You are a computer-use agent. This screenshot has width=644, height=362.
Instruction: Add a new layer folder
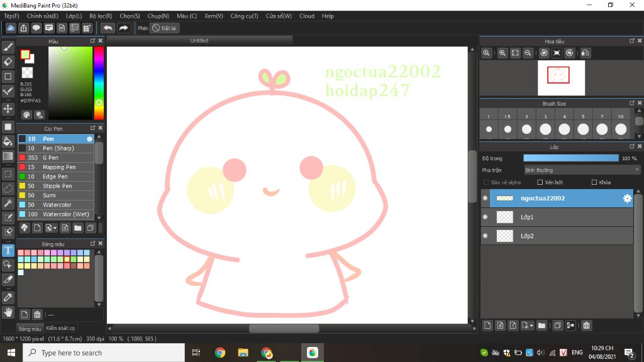click(541, 326)
